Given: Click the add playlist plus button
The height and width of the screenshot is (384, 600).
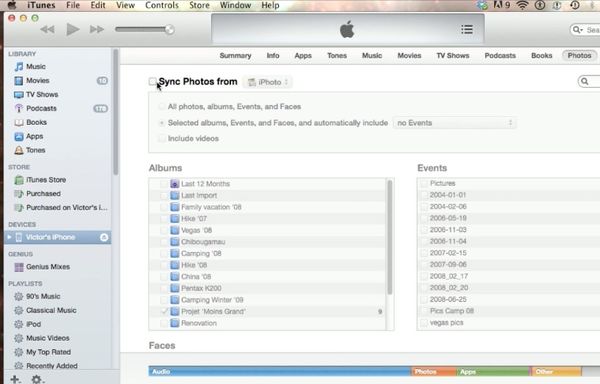Looking at the screenshot, I should pos(15,379).
